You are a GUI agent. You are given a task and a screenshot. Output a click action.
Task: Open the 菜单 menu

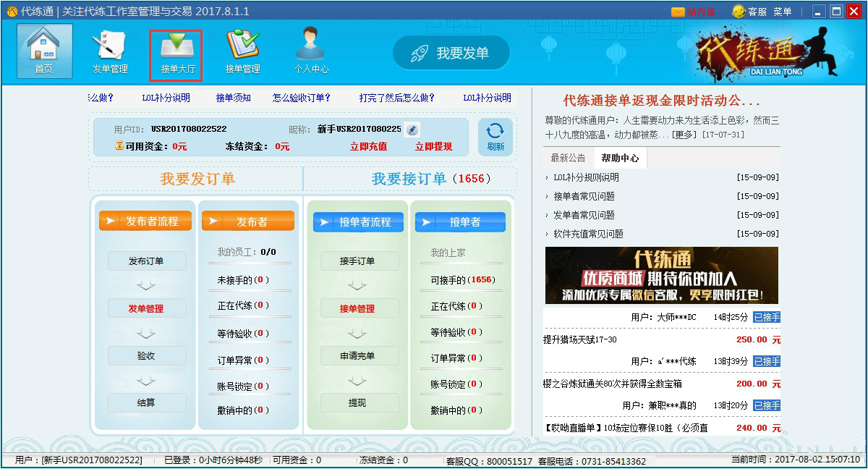coord(782,10)
